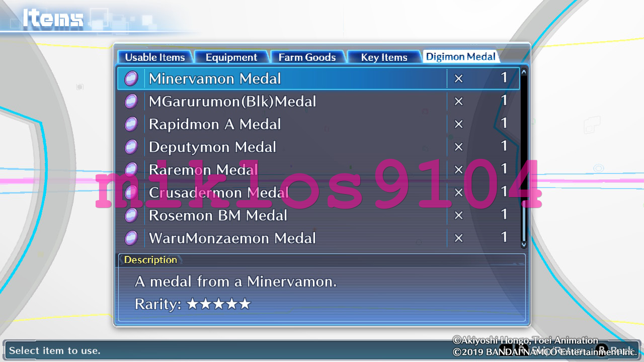This screenshot has width=644, height=362.
Task: Open the Equipment tab
Action: (231, 57)
